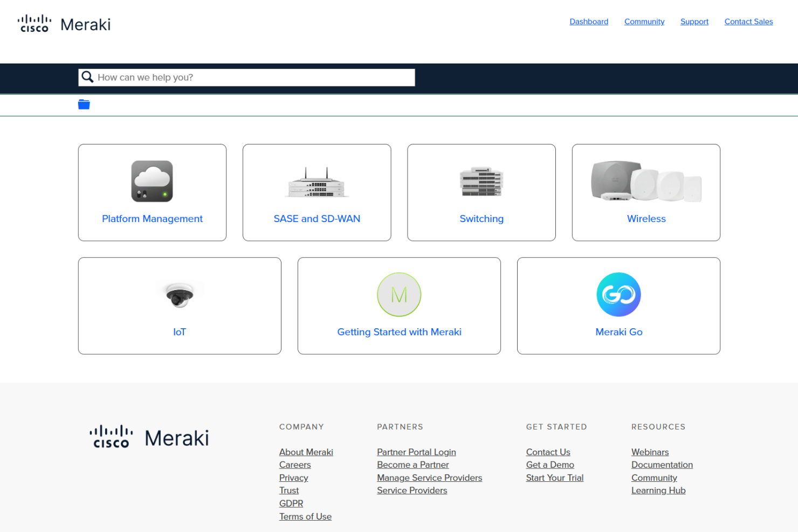The width and height of the screenshot is (798, 532).
Task: Click the Meraki Go logo icon
Action: coord(618,294)
